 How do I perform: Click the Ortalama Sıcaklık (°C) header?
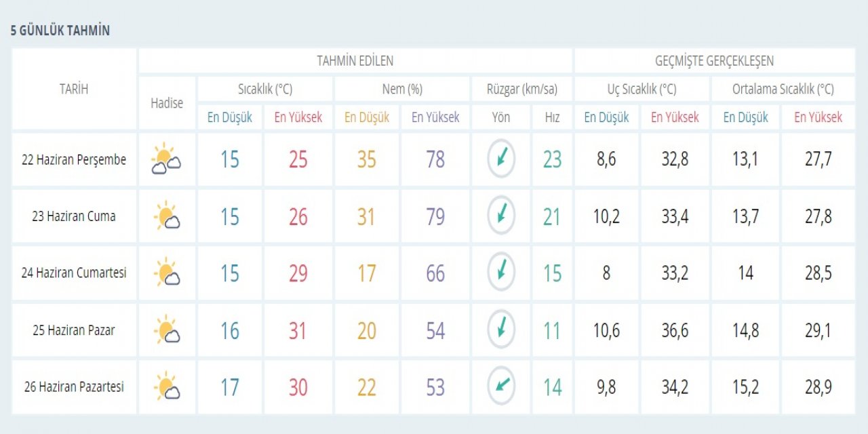[x=783, y=89]
